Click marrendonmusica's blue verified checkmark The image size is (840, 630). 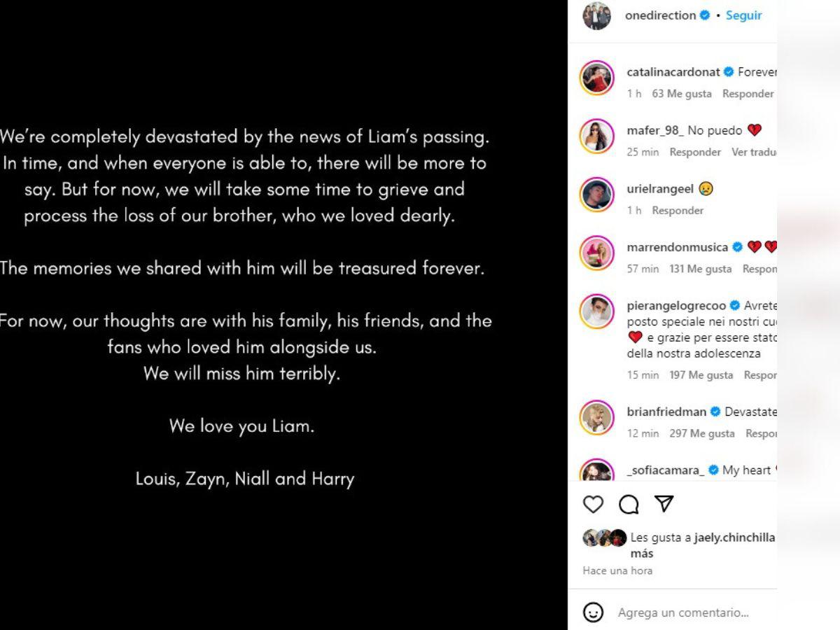click(x=737, y=247)
